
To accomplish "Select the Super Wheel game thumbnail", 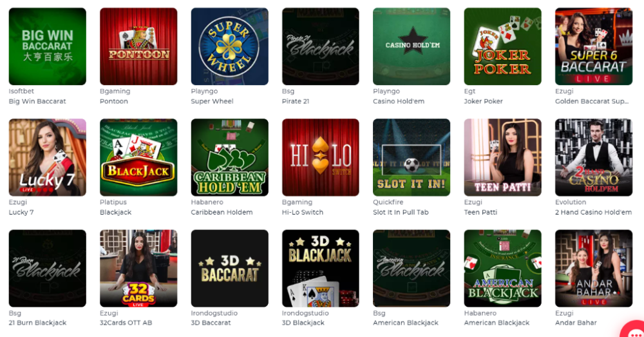I will pyautogui.click(x=230, y=46).
